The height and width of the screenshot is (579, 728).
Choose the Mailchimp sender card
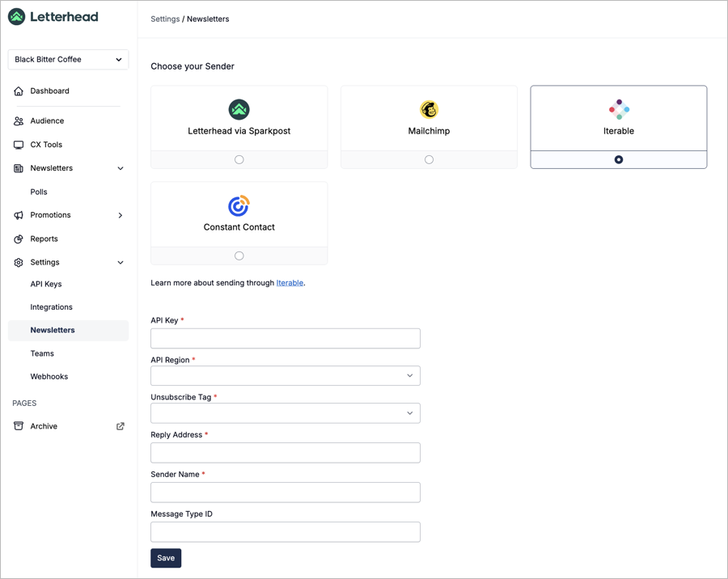[x=429, y=127]
